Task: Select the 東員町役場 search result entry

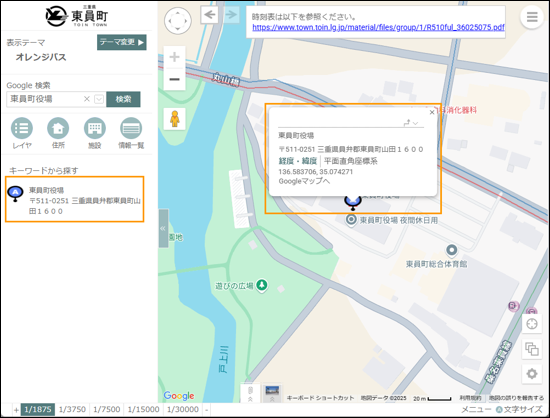Action: [75, 199]
